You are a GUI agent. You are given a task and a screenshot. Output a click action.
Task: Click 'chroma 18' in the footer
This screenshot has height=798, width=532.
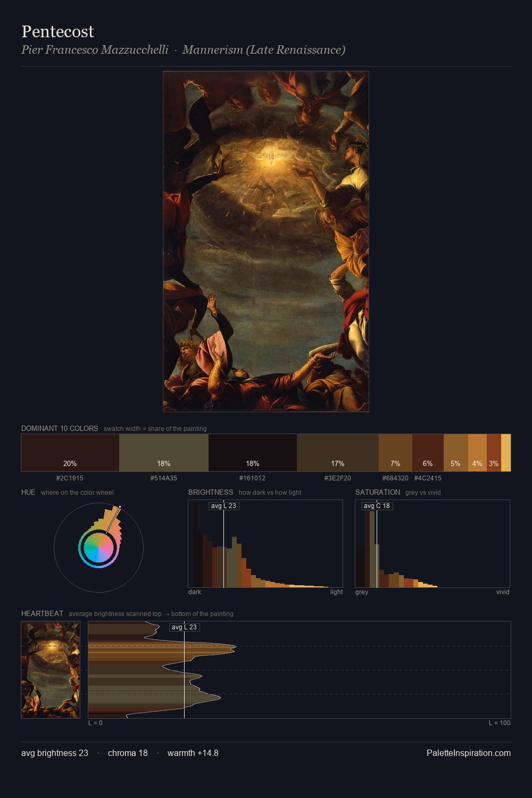(128, 753)
